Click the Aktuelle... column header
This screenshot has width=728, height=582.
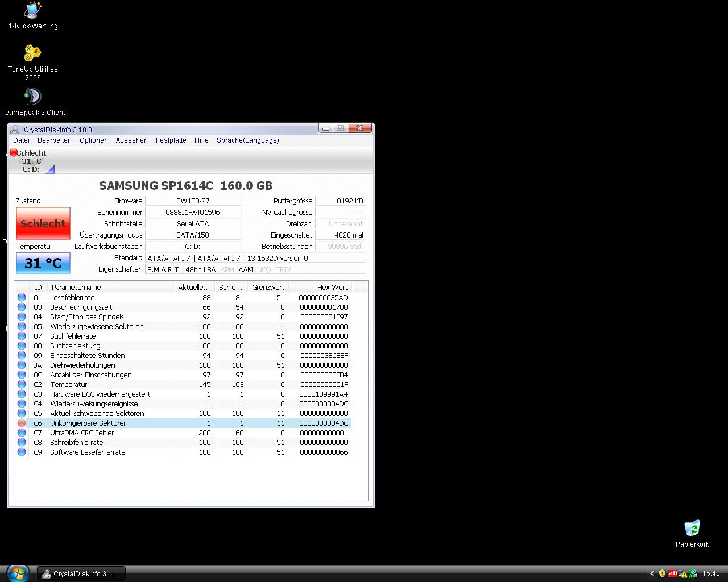194,287
